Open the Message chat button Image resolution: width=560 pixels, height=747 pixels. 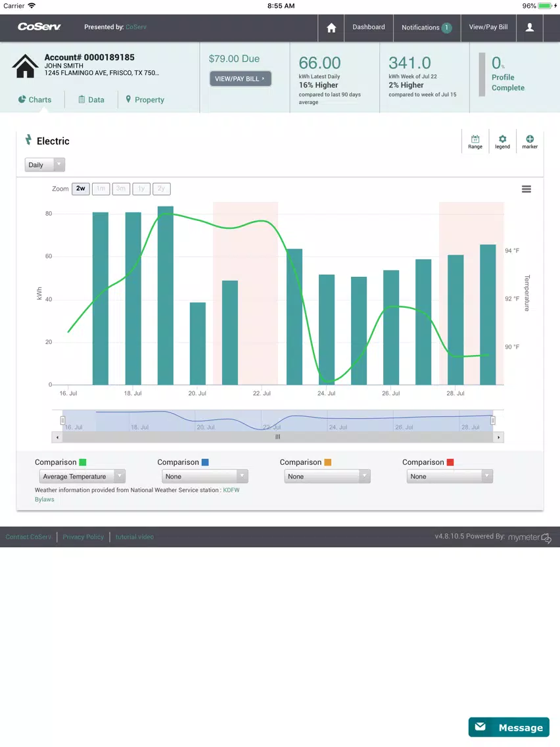(x=509, y=727)
